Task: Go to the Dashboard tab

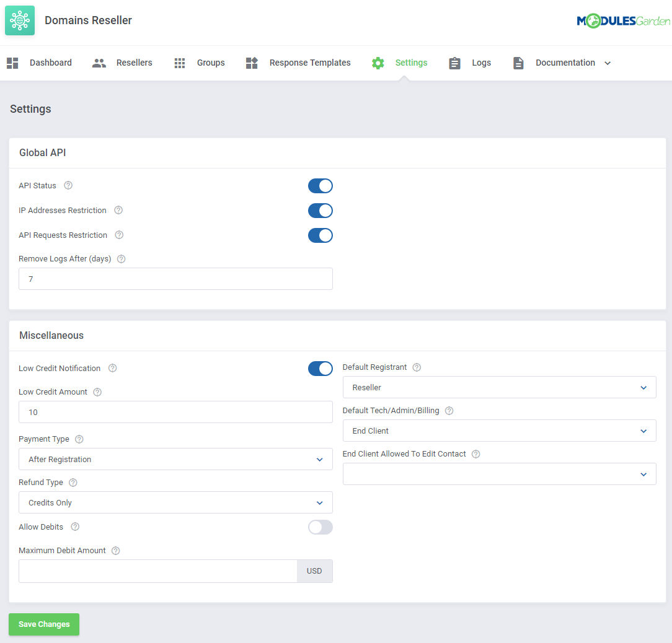Action: (51, 63)
